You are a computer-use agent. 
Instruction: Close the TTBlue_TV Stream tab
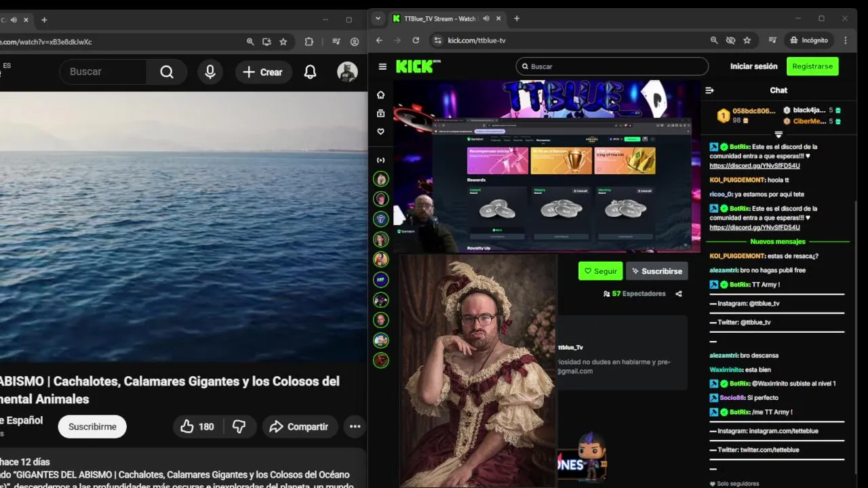point(499,18)
